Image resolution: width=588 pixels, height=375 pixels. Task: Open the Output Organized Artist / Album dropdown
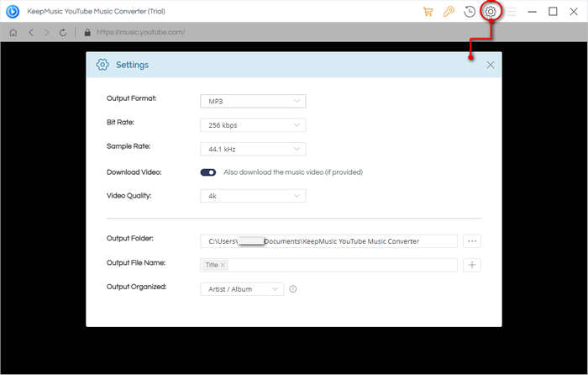(x=242, y=289)
